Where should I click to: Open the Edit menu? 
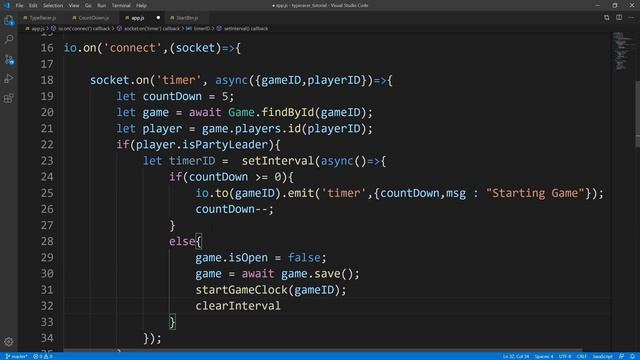33,5
